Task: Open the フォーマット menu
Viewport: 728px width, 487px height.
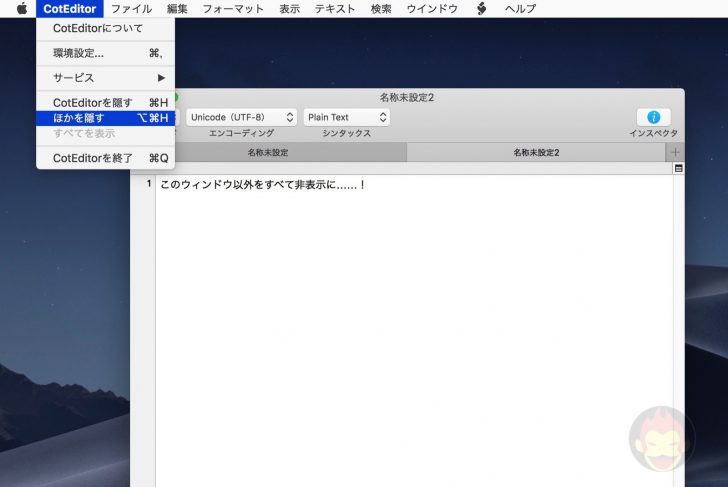Action: [233, 8]
